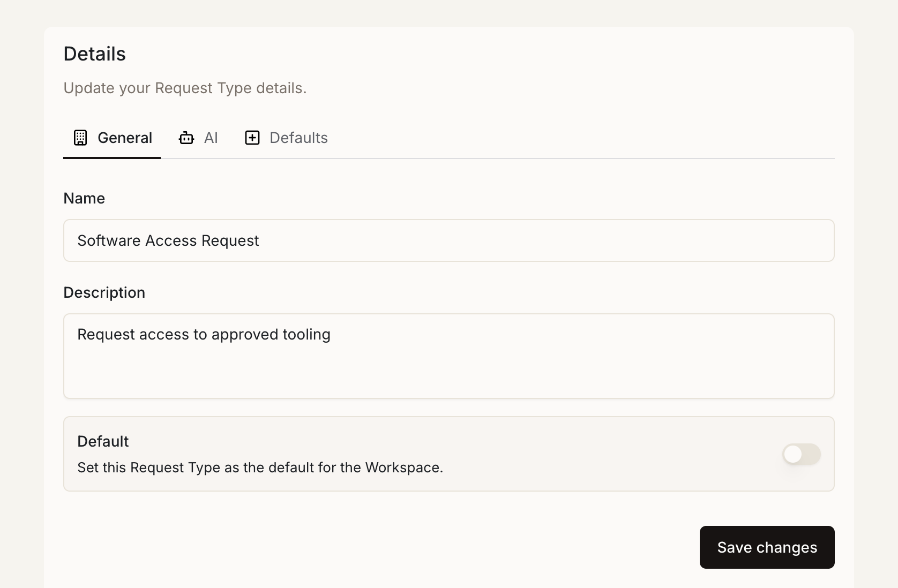Image resolution: width=898 pixels, height=588 pixels.
Task: Click the 'Request access to approved tooling' text
Action: (204, 334)
